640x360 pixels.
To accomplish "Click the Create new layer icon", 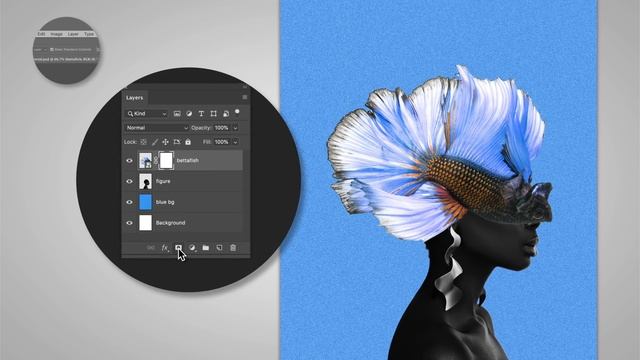I will click(x=219, y=247).
